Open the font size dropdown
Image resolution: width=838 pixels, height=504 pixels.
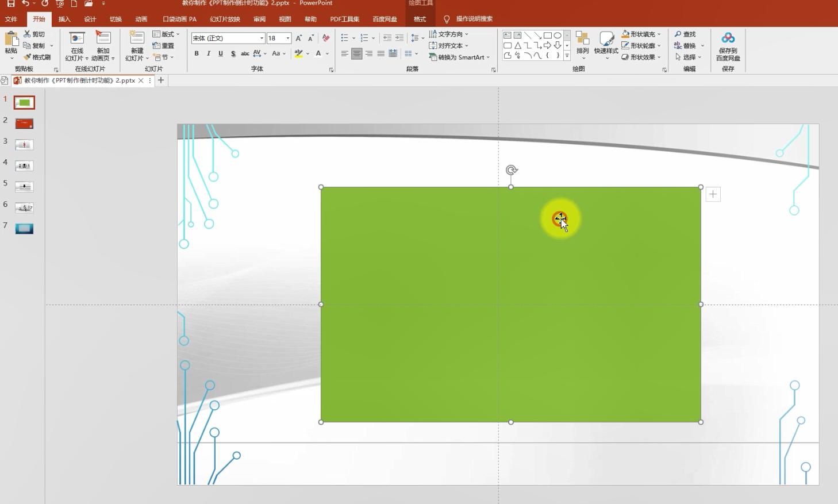point(288,38)
